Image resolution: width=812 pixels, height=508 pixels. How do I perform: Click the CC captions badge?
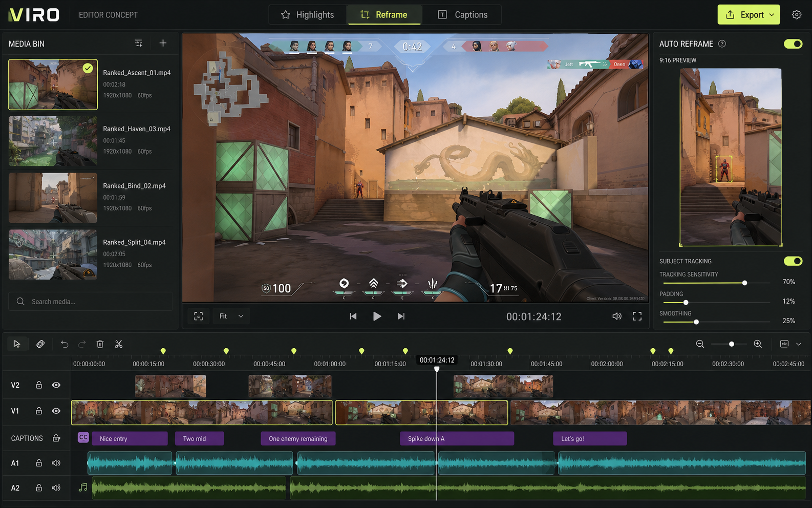83,437
